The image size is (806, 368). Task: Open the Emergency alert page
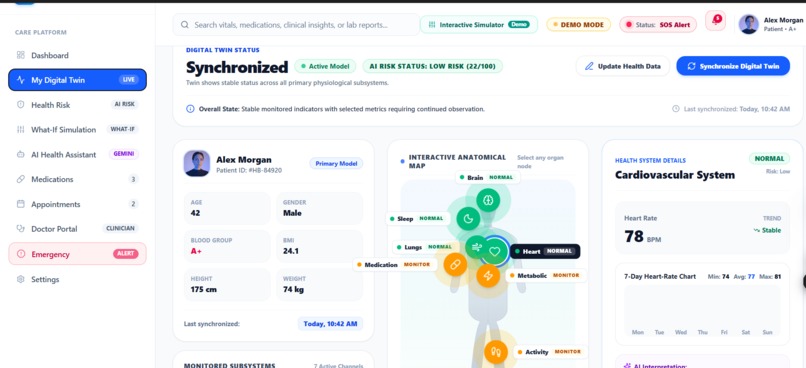click(x=77, y=254)
